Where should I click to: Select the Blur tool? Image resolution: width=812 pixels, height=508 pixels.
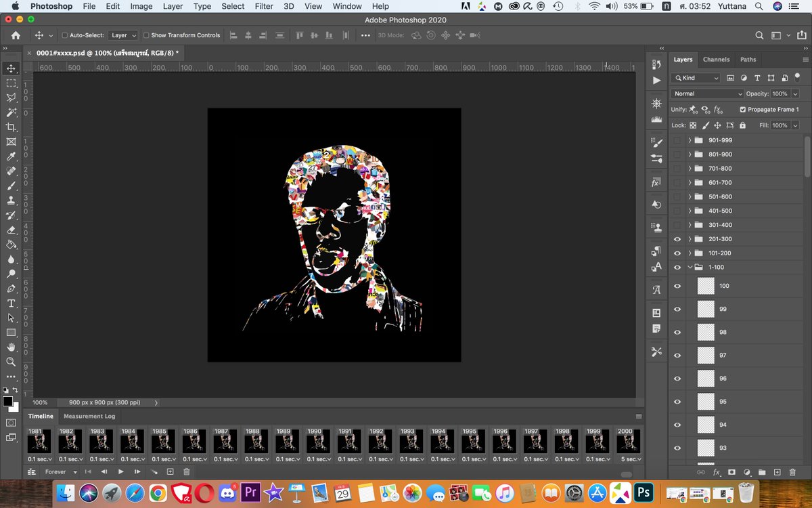click(x=11, y=259)
